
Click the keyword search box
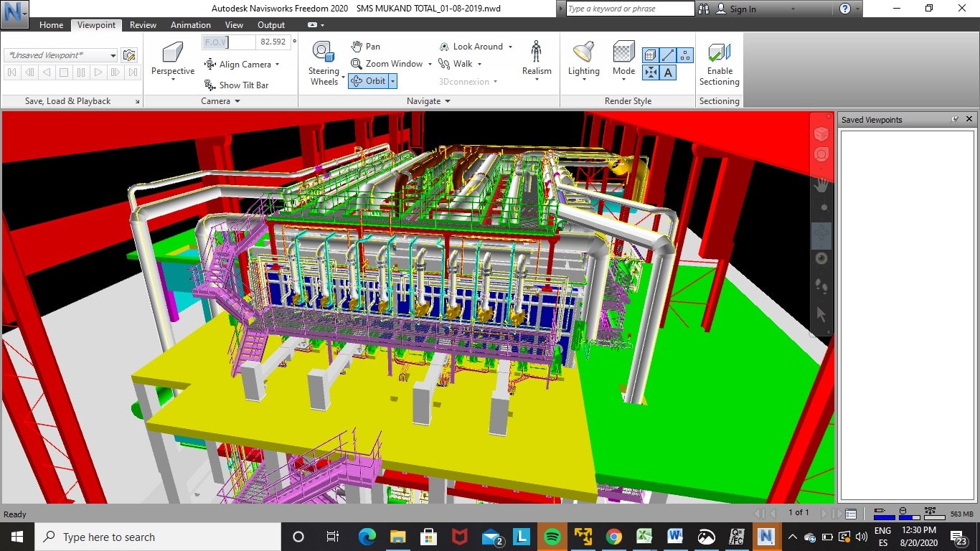(629, 9)
